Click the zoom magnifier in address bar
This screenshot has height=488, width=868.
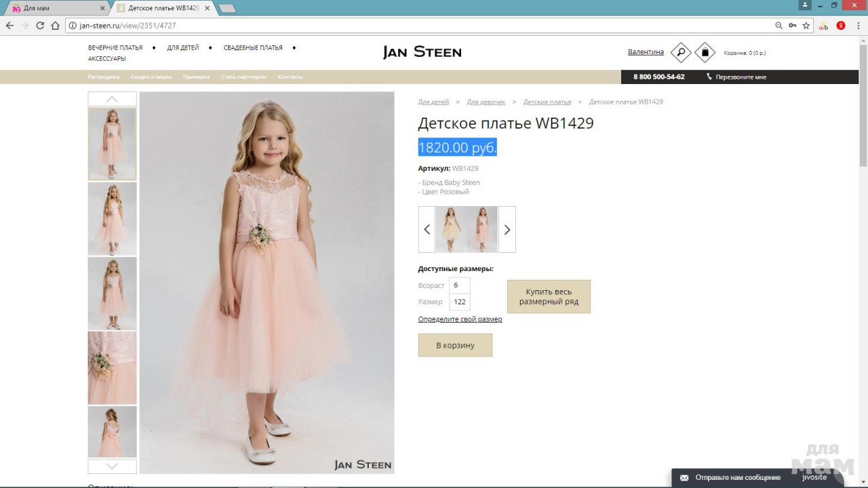[x=778, y=26]
